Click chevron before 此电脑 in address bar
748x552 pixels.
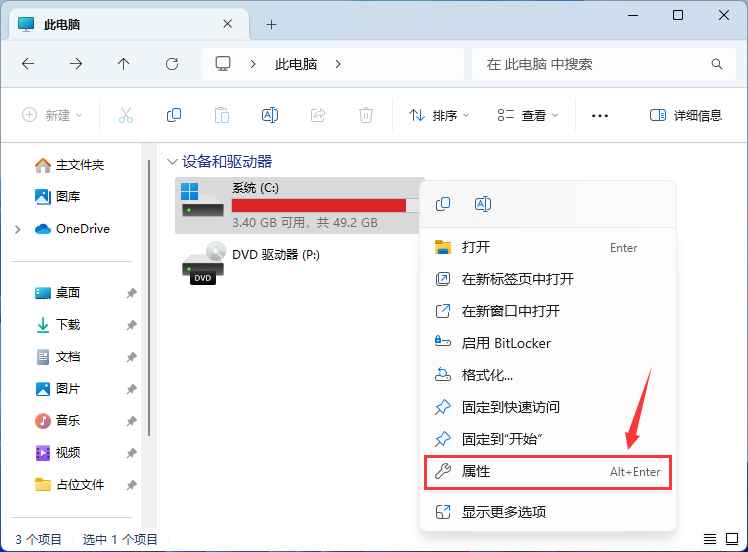point(253,64)
